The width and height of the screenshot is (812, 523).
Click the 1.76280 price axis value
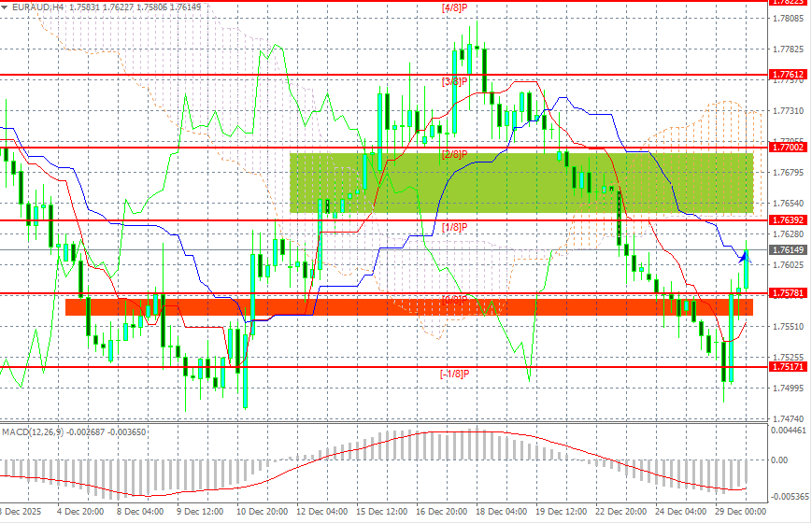tap(789, 234)
